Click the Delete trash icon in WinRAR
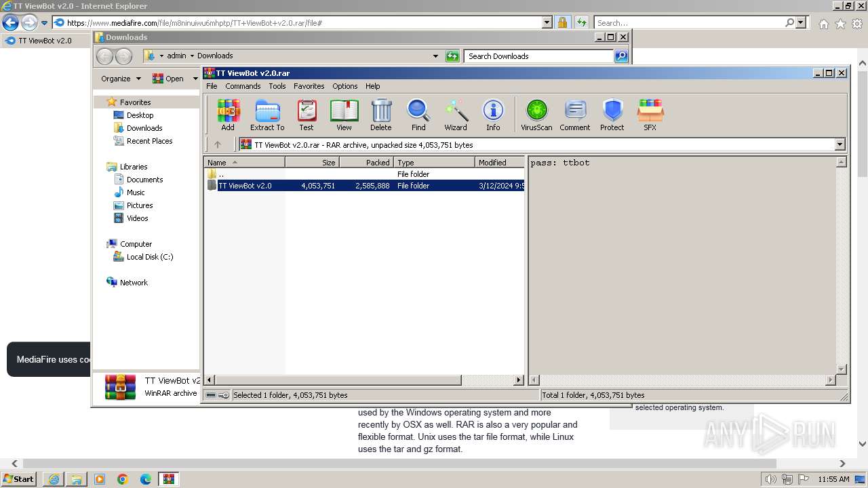This screenshot has height=488, width=868. [x=381, y=115]
